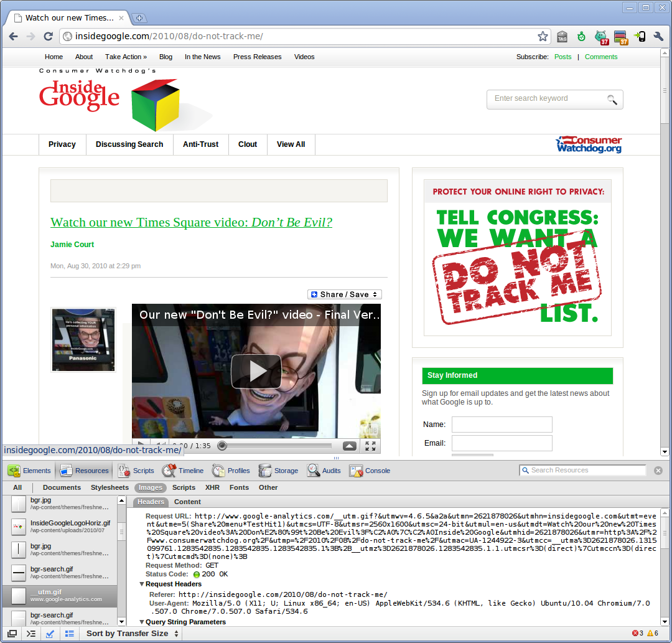Open the Scripts panel in the DevTools toolbar
The width and height of the screenshot is (672, 643).
click(136, 471)
